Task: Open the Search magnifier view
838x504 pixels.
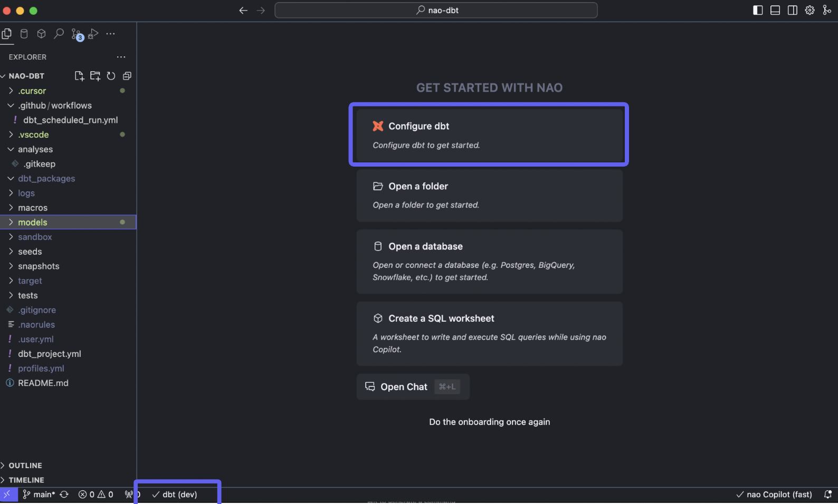Action: [59, 34]
